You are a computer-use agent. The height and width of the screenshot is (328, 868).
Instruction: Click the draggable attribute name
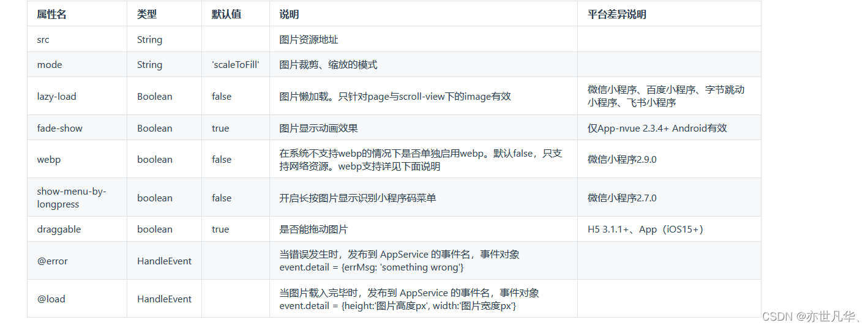point(59,229)
